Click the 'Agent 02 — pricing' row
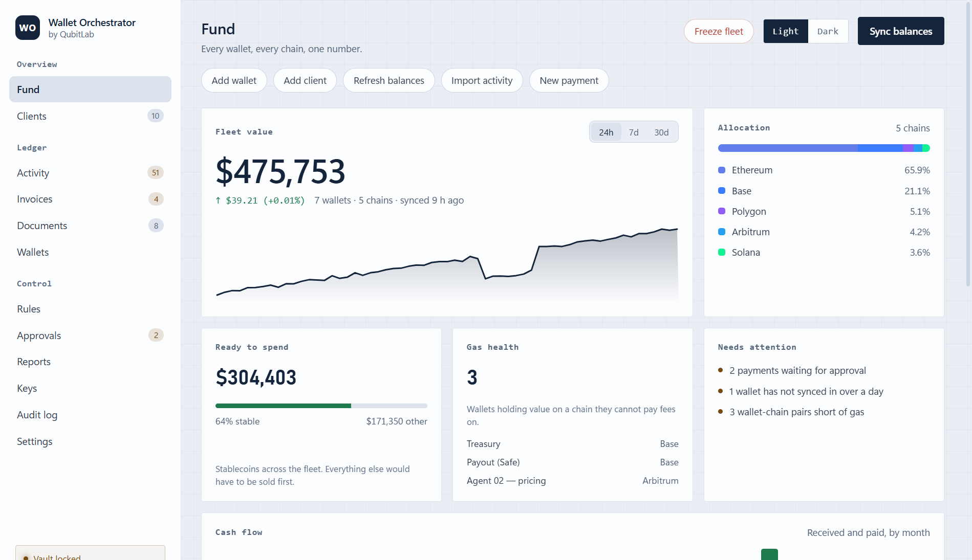 (x=572, y=481)
